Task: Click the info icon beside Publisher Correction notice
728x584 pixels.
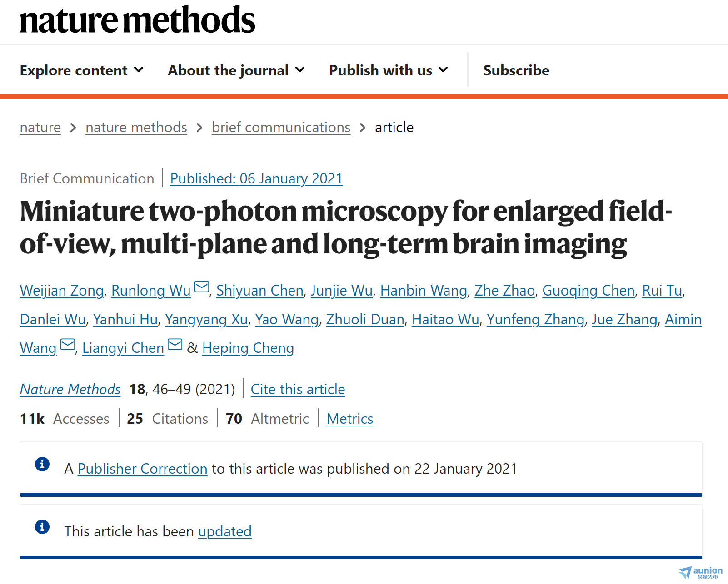Action: [42, 464]
